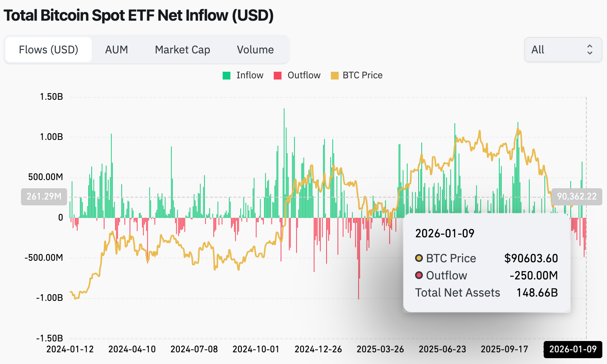Open the Market Cap tab
This screenshot has height=364, width=607.
point(182,50)
